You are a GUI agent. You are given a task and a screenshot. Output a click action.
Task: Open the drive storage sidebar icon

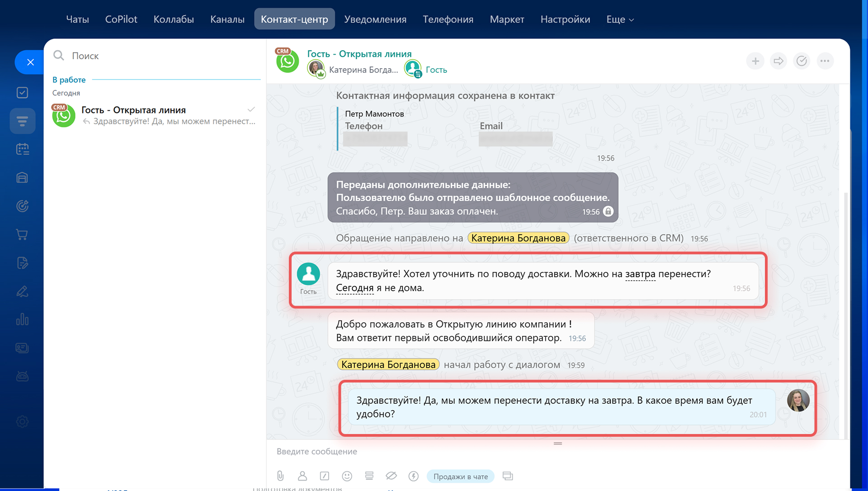click(x=22, y=178)
